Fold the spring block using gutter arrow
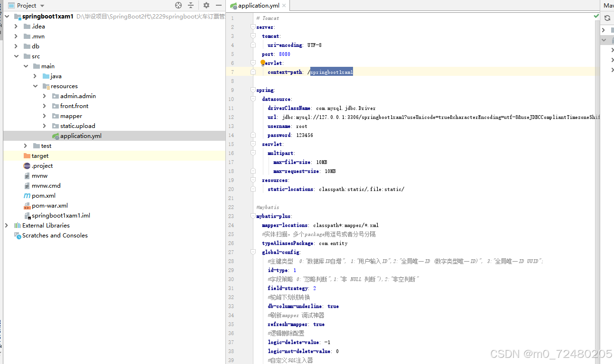 pyautogui.click(x=252, y=90)
